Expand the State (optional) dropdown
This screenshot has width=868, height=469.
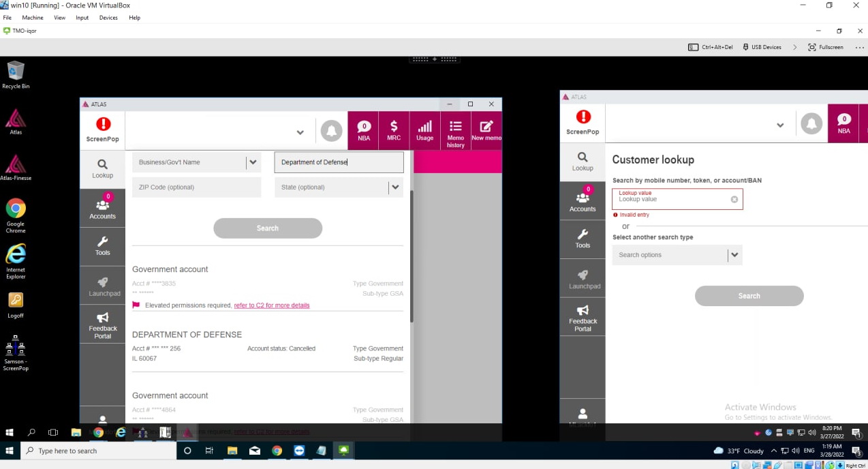[x=395, y=187]
